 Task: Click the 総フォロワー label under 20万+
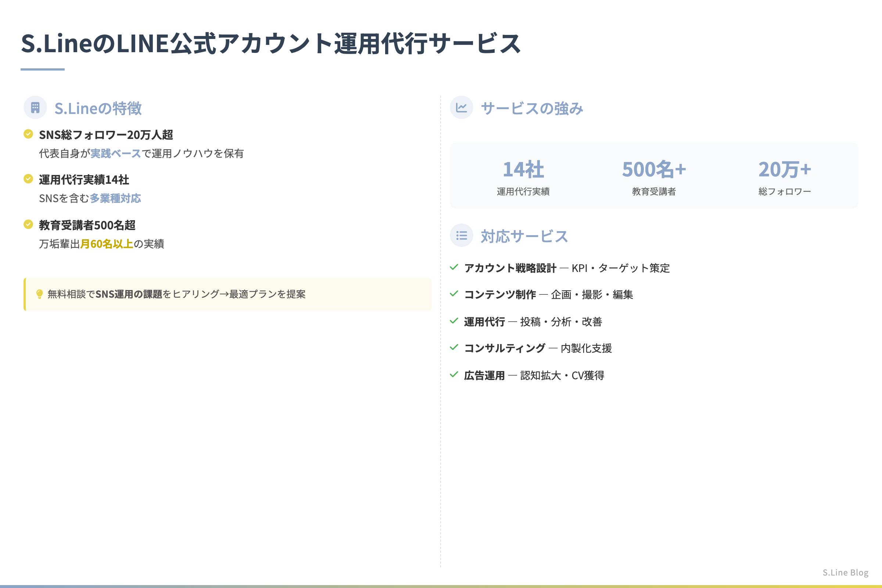click(785, 191)
